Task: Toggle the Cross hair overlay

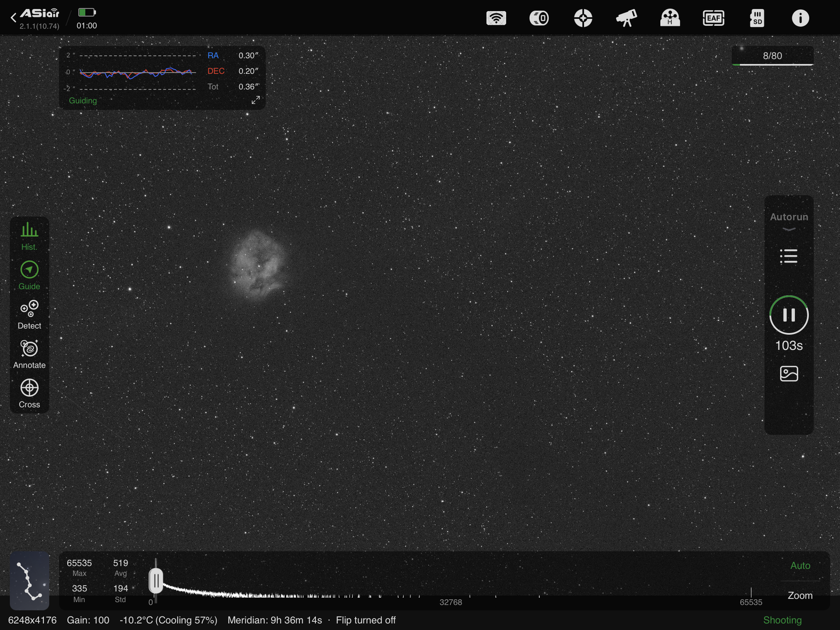Action: pyautogui.click(x=29, y=394)
